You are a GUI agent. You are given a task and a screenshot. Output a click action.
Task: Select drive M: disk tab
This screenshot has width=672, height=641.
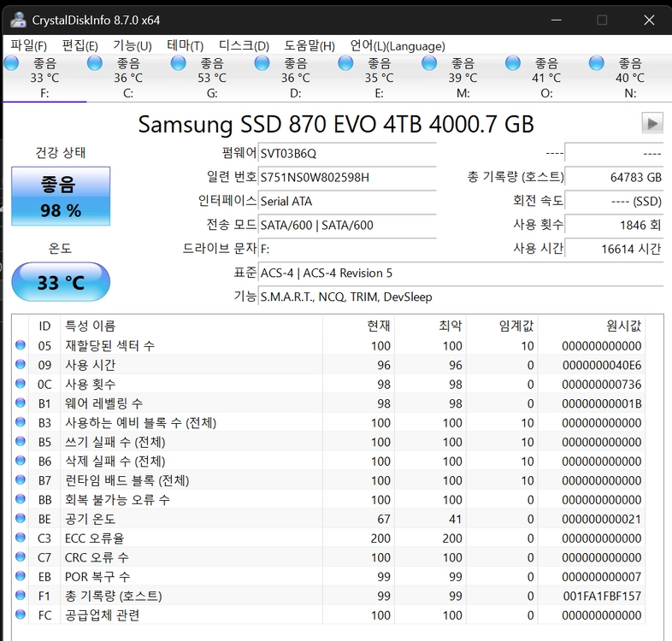(x=463, y=78)
